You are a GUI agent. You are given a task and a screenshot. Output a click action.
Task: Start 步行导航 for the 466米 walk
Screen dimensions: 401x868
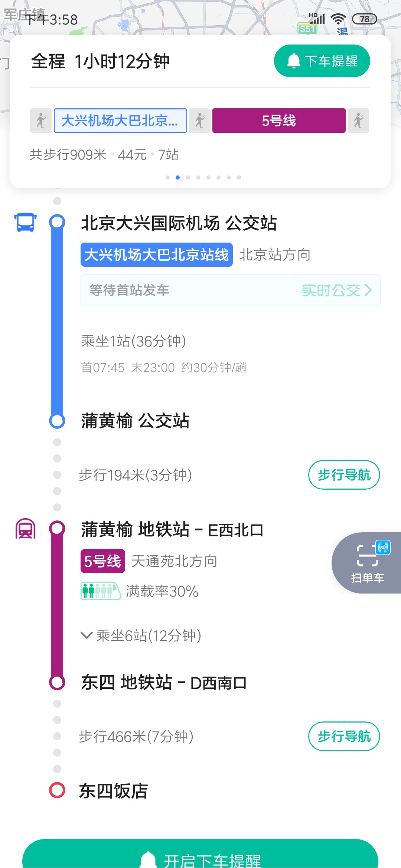344,736
